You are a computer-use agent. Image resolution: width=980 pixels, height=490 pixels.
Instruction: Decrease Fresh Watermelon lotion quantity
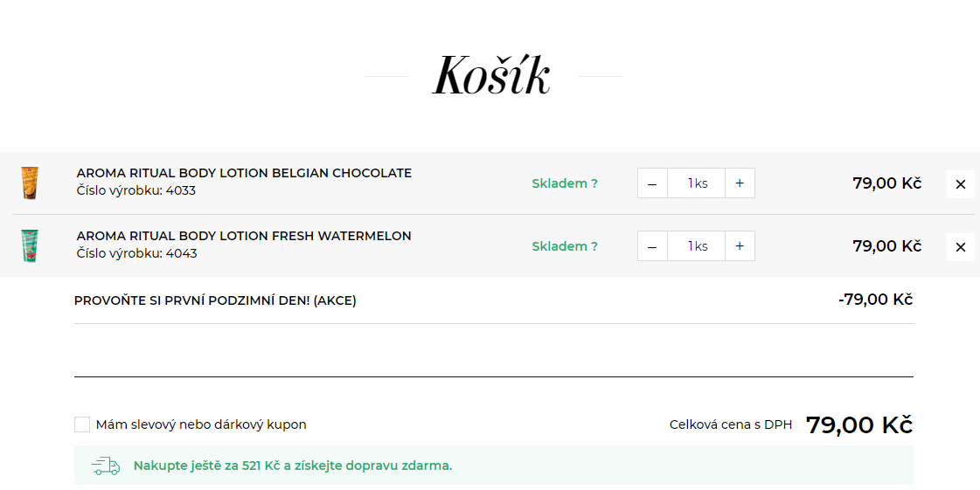(x=652, y=246)
